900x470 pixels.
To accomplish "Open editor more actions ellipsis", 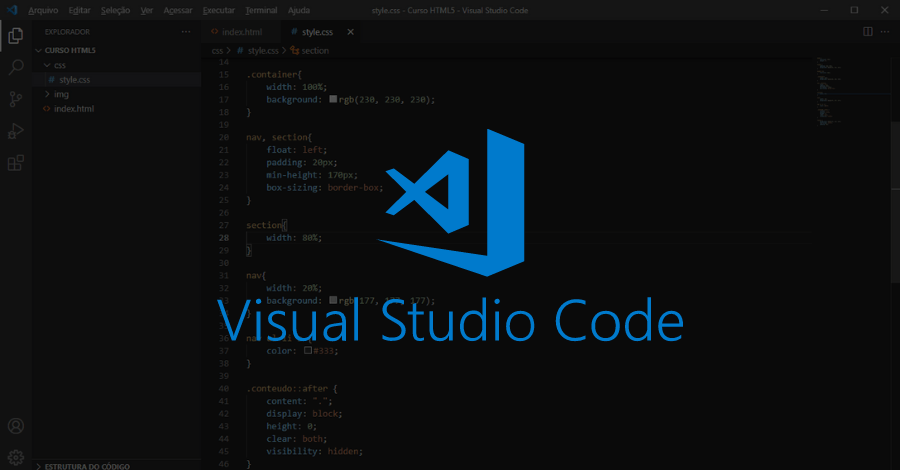I will (885, 32).
